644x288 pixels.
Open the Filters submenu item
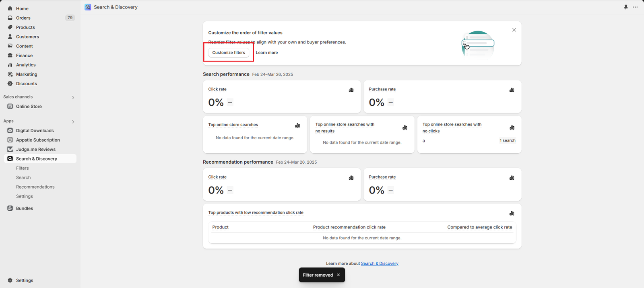pyautogui.click(x=23, y=168)
